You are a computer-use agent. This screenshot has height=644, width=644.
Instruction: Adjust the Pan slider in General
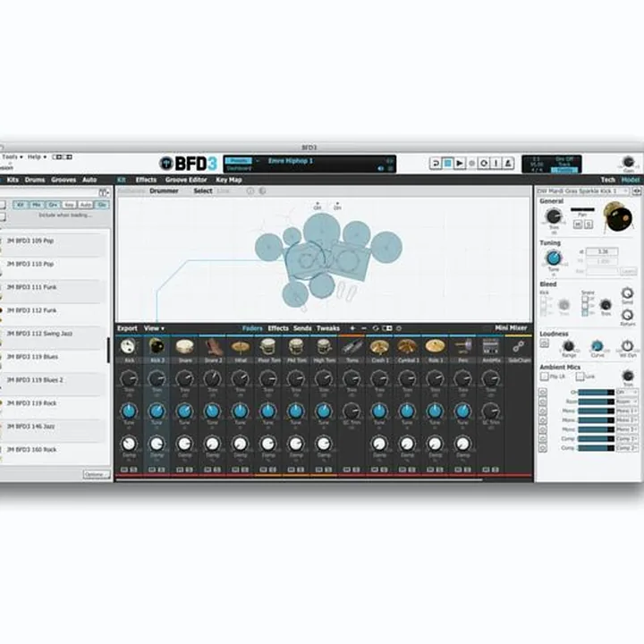[x=582, y=209]
